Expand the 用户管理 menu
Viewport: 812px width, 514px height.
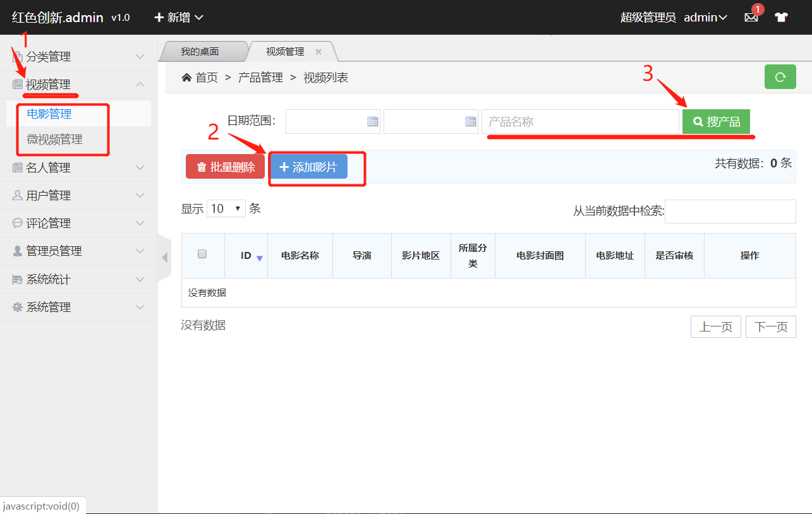79,196
